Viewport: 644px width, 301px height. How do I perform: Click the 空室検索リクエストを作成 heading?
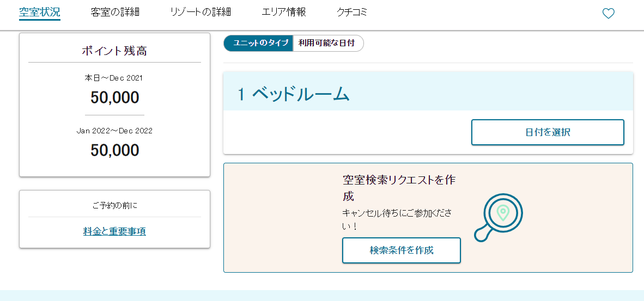pos(399,188)
